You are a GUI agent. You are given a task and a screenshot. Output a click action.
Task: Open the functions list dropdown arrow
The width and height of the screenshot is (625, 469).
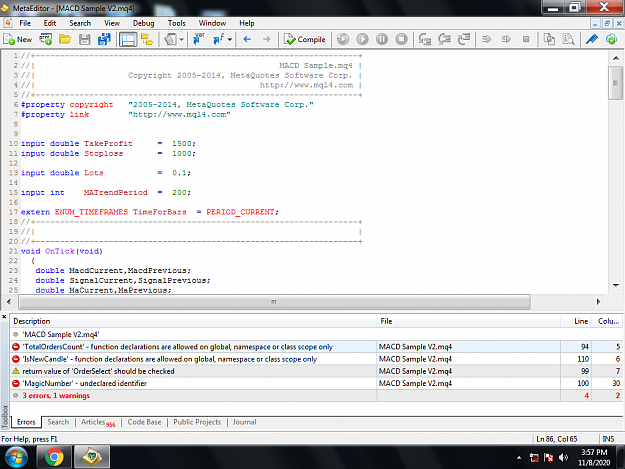(x=230, y=39)
